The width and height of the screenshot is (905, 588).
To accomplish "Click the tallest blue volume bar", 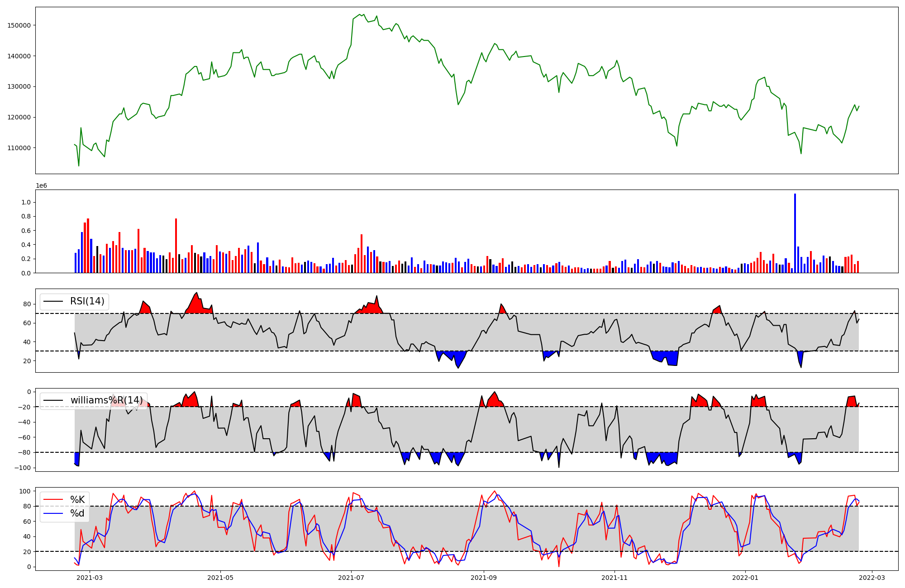I will 795,233.
